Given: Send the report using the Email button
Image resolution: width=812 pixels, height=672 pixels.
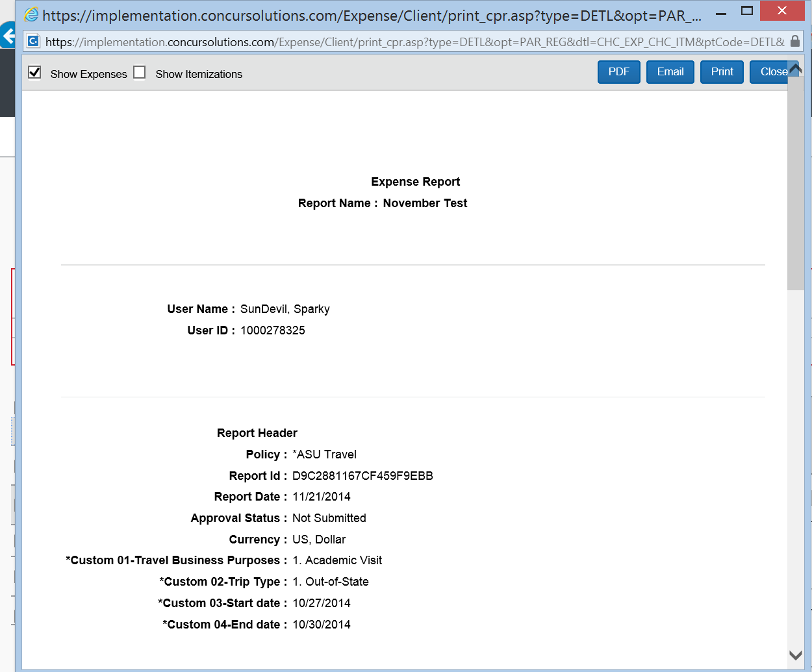Looking at the screenshot, I should point(670,72).
